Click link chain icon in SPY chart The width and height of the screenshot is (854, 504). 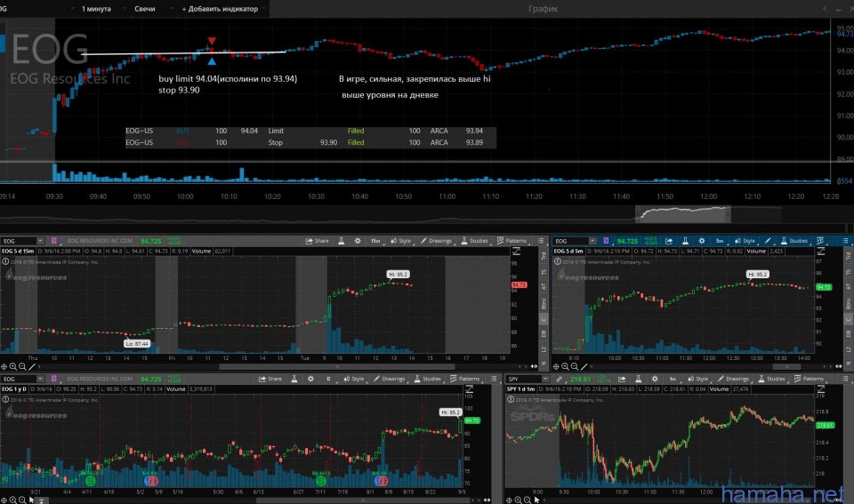(559, 379)
